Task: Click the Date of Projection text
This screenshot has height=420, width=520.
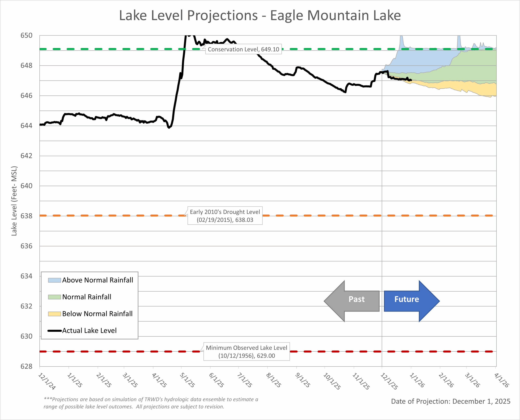Action: (451, 401)
